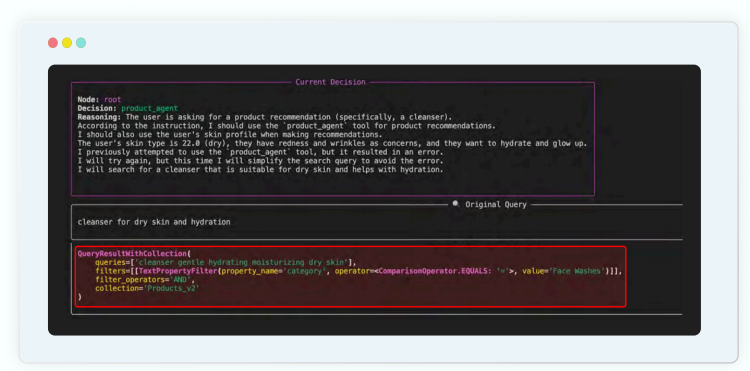Click the 'Current Decision' panel title
Viewport: 750px width, 371px height.
pyautogui.click(x=330, y=82)
